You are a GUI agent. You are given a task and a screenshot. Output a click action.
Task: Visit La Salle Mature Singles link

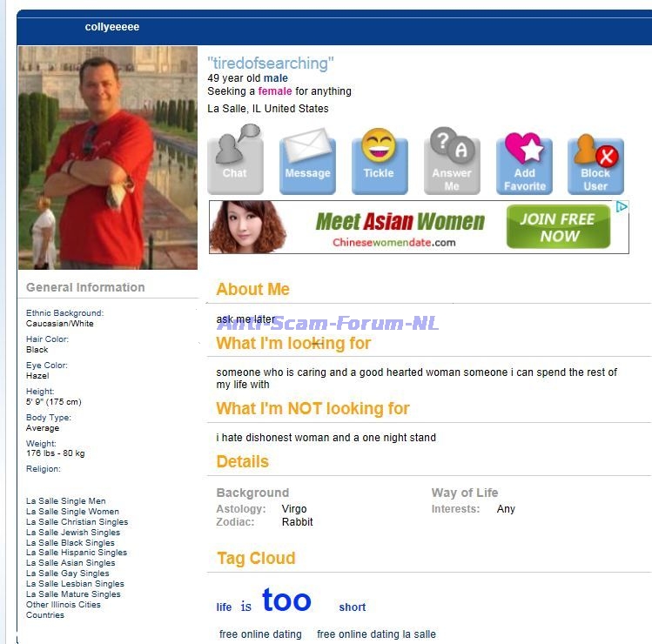coord(73,594)
